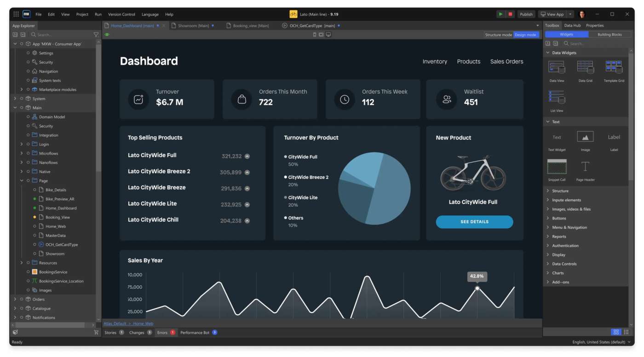
Task: Click the module box icon below App Explorer
Action: [15, 332]
